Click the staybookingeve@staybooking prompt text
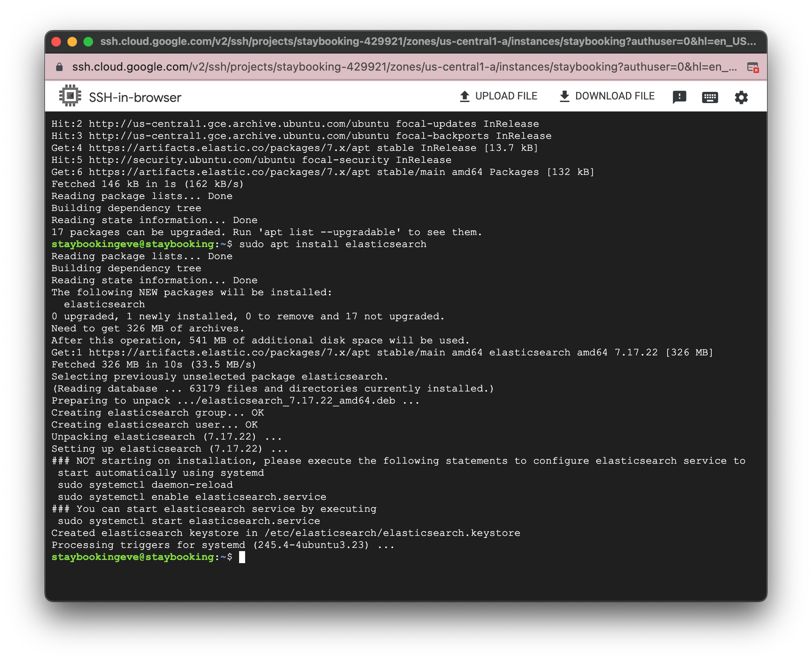Screen dimensions: 812x661 click(x=132, y=557)
